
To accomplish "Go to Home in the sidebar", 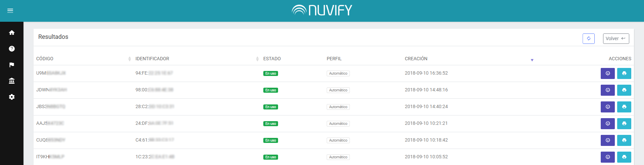I will click(12, 32).
